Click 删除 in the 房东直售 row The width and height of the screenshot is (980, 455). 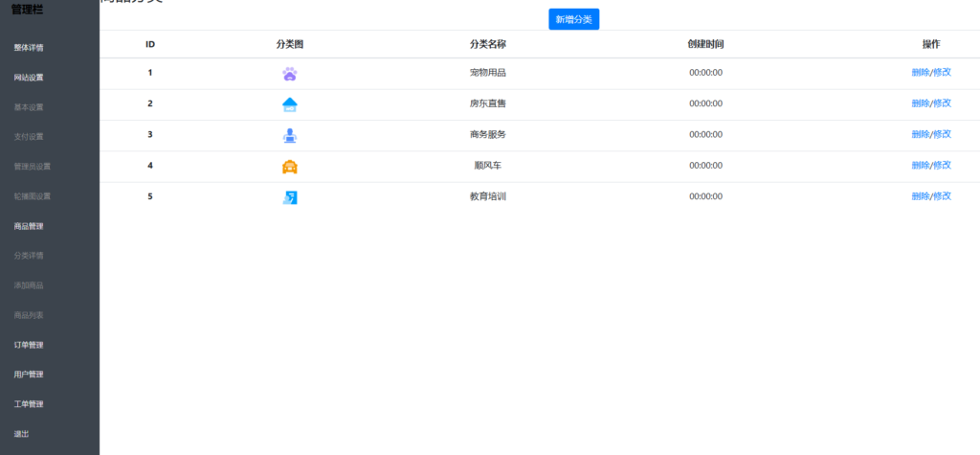[921, 103]
